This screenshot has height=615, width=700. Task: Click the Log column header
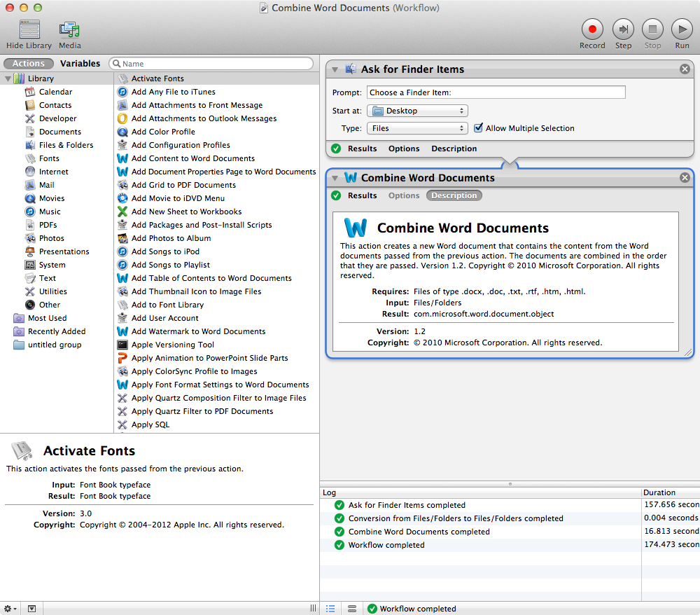(x=481, y=492)
